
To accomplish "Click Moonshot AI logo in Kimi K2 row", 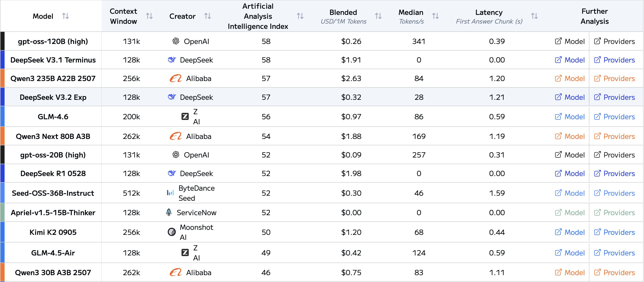I will [x=172, y=232].
